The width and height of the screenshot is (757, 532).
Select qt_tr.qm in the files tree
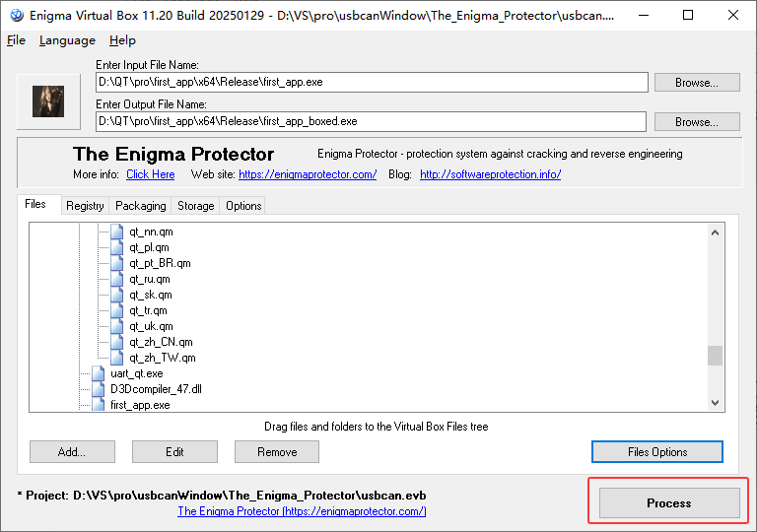[148, 310]
